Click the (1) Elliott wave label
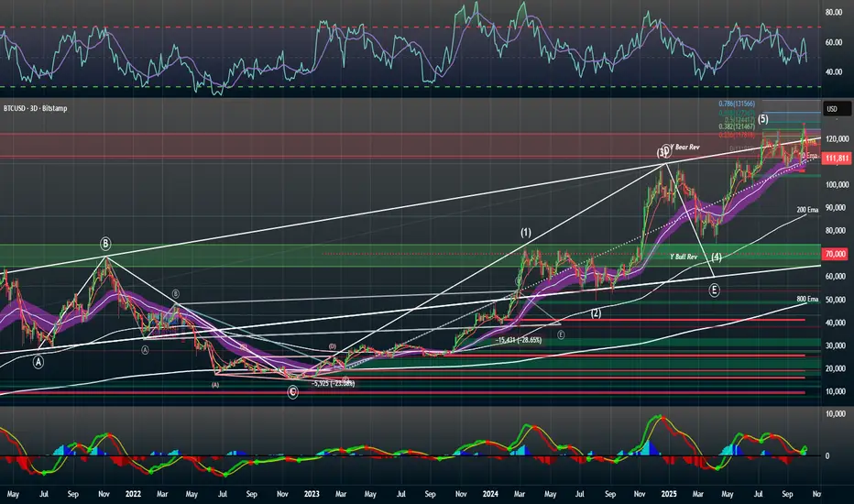This screenshot has height=504, width=854. pos(526,233)
